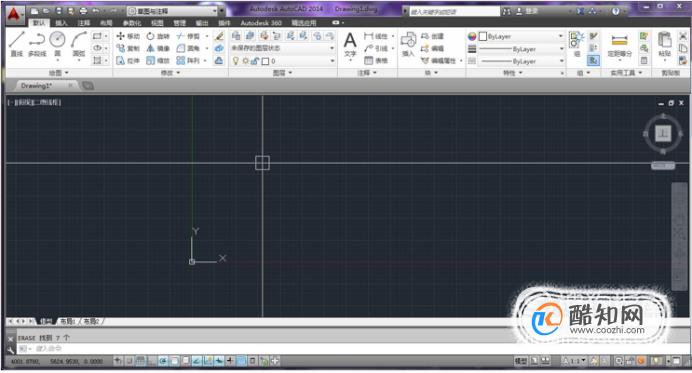Image resolution: width=692 pixels, height=373 pixels.
Task: Click the Insert block (插入) icon
Action: (x=408, y=44)
